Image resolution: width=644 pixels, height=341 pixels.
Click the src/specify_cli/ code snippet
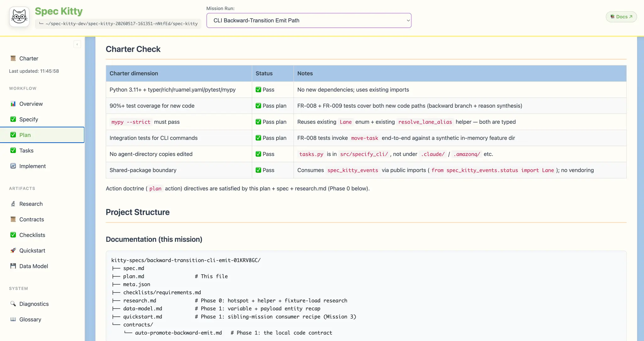[x=364, y=154]
